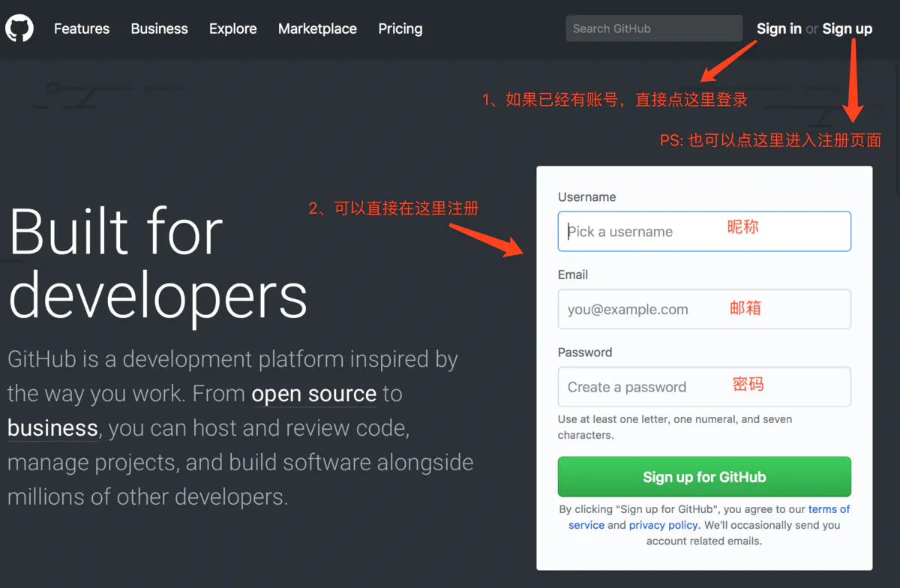900x588 pixels.
Task: Click the Create a password field
Action: [704, 386]
